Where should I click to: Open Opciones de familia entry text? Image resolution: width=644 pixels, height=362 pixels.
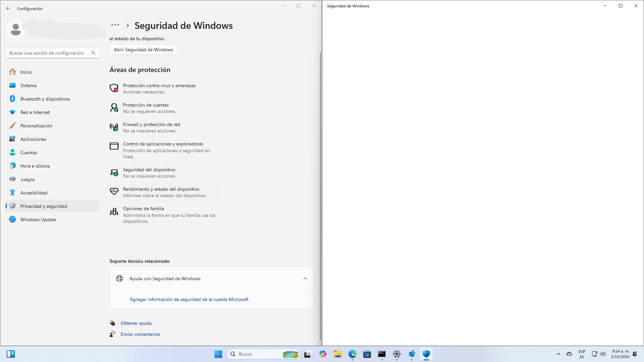(x=144, y=208)
